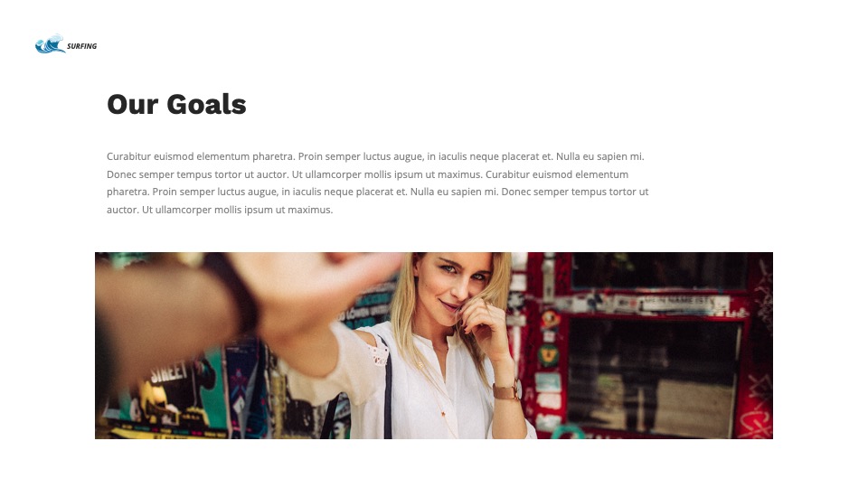Click the blue wave logo icon

point(50,43)
